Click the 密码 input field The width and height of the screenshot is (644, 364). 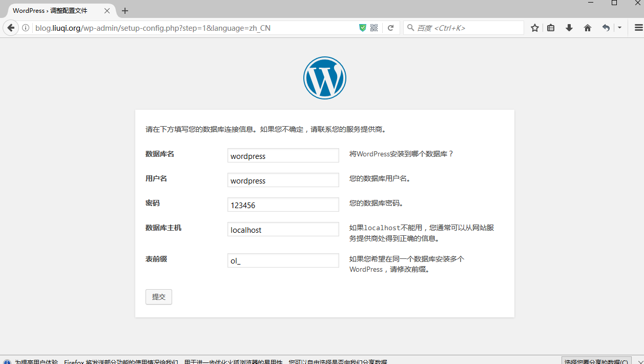[283, 205]
